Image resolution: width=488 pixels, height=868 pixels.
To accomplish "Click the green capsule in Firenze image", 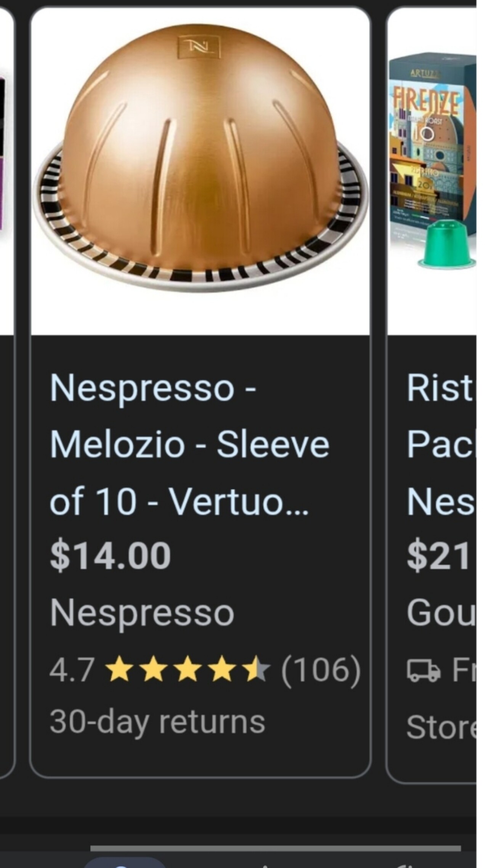I will point(447,244).
